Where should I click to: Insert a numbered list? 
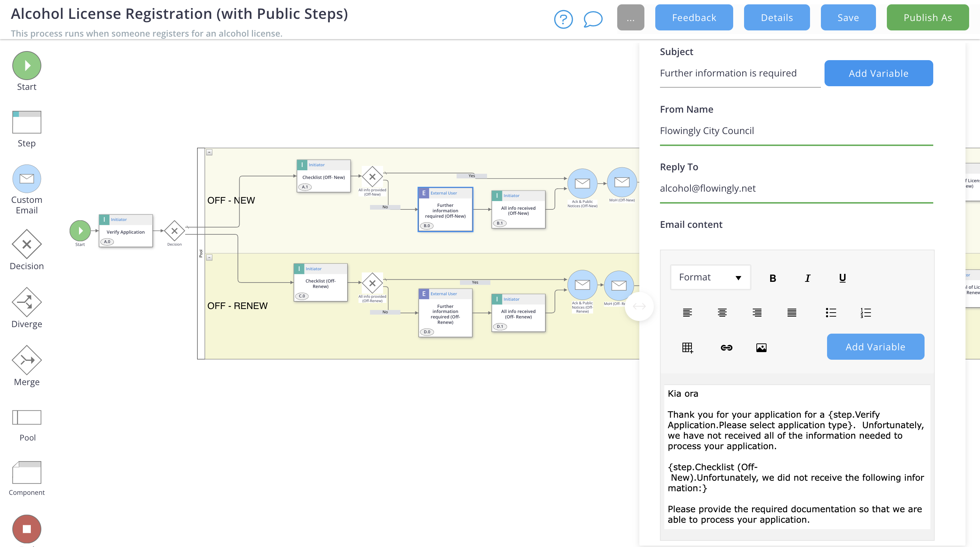(865, 313)
